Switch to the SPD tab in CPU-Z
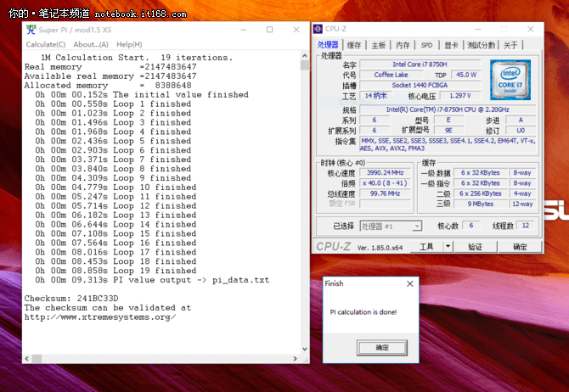This screenshot has width=569, height=392. point(426,45)
